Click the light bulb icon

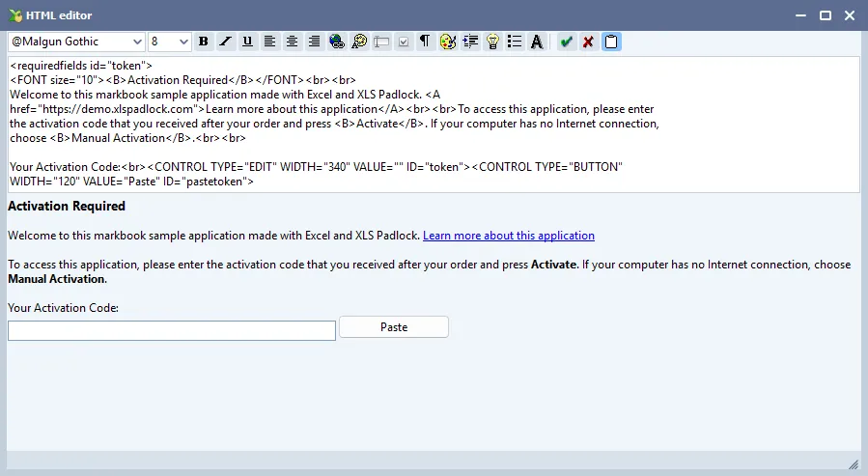click(x=492, y=42)
